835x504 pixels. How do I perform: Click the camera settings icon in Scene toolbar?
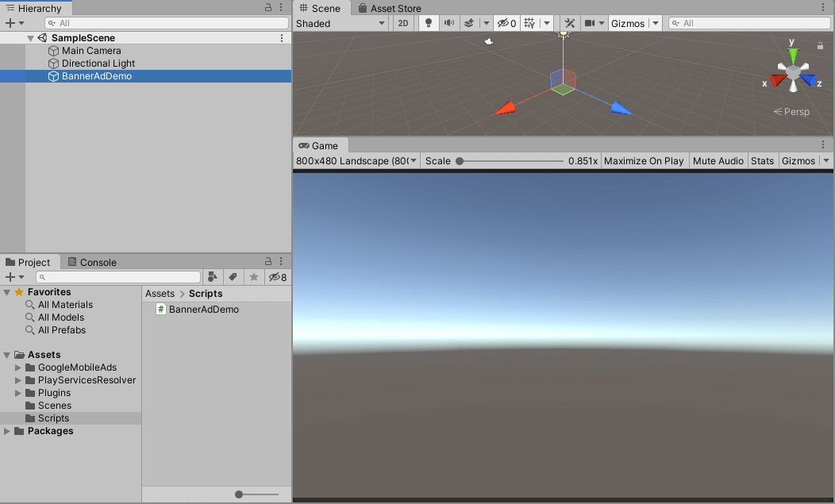589,23
